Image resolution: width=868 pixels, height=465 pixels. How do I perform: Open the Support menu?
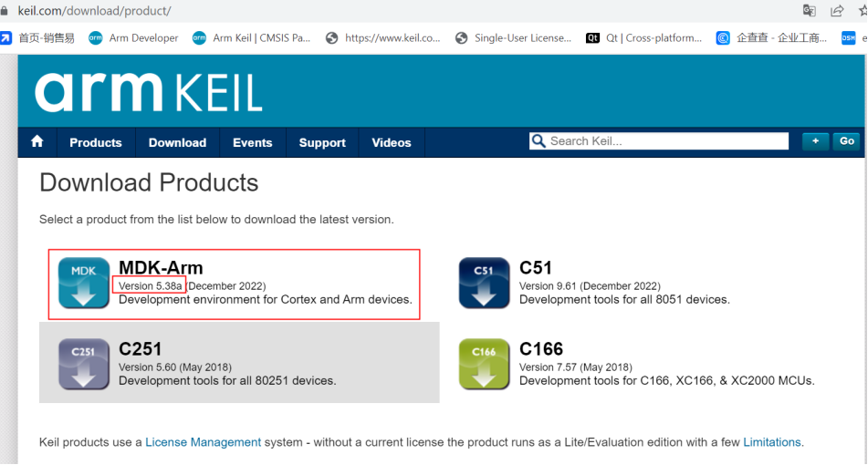coord(322,142)
